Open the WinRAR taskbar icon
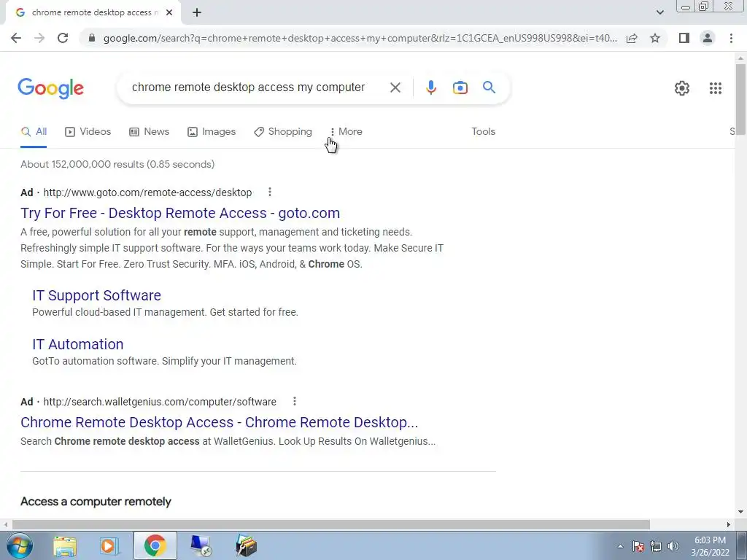The width and height of the screenshot is (747, 560). coord(246,545)
